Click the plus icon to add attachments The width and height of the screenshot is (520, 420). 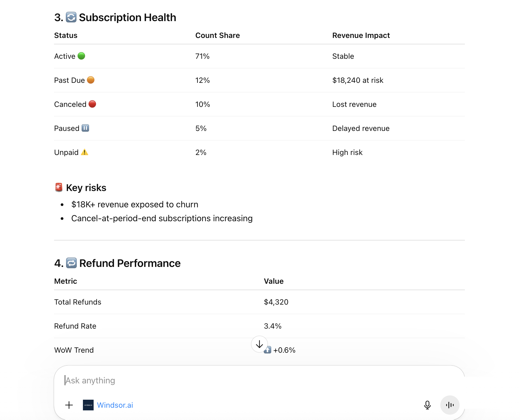click(x=69, y=405)
